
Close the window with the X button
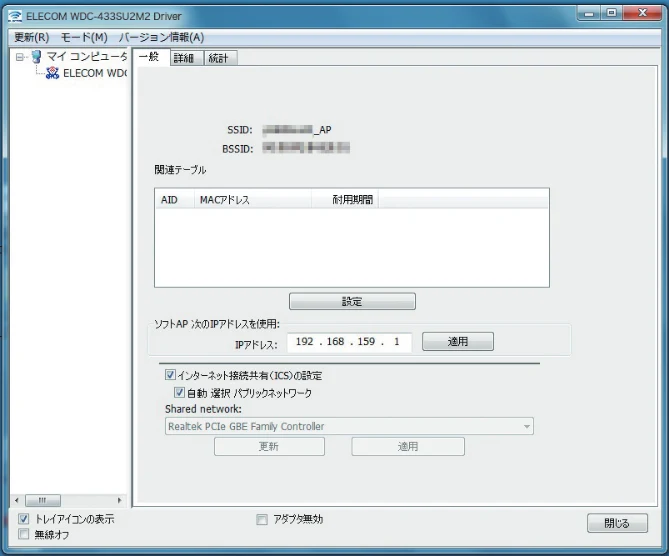coord(642,13)
